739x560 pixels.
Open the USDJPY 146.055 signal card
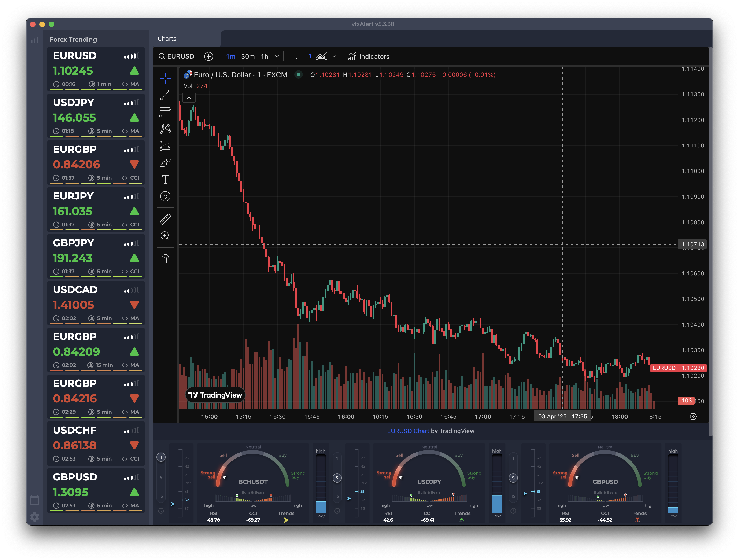pyautogui.click(x=96, y=116)
